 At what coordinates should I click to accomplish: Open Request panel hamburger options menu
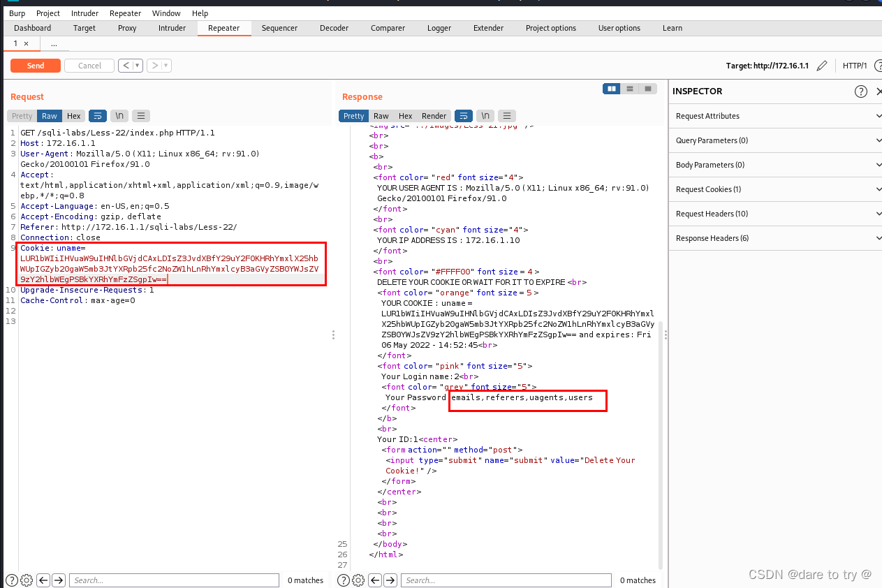click(x=141, y=116)
